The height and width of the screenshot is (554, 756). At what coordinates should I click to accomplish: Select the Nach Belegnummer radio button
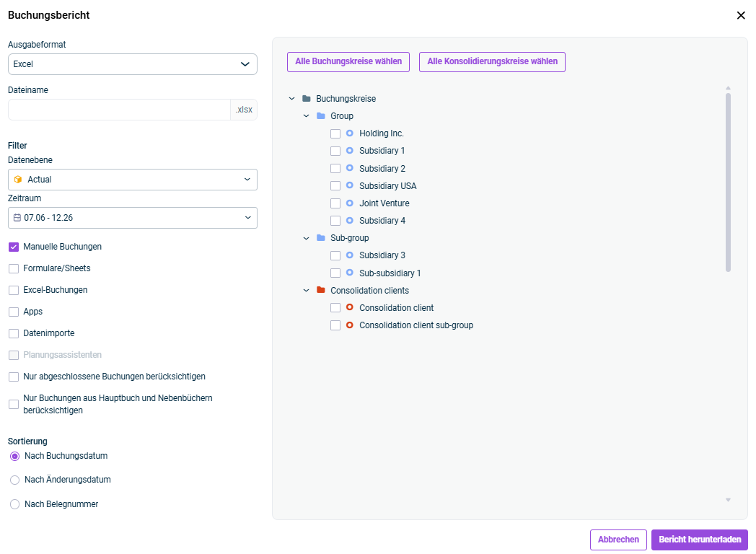[14, 505]
